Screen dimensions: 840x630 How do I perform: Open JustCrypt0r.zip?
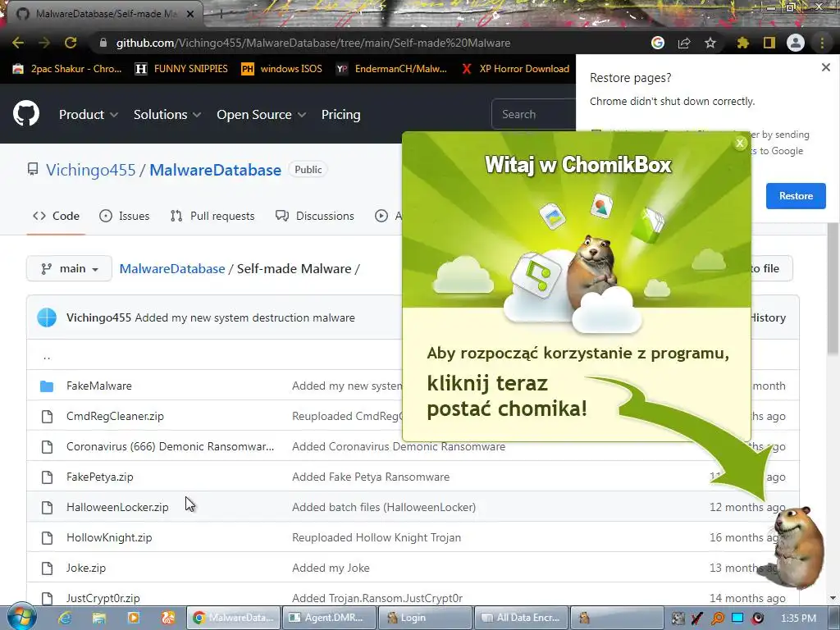pyautogui.click(x=103, y=598)
